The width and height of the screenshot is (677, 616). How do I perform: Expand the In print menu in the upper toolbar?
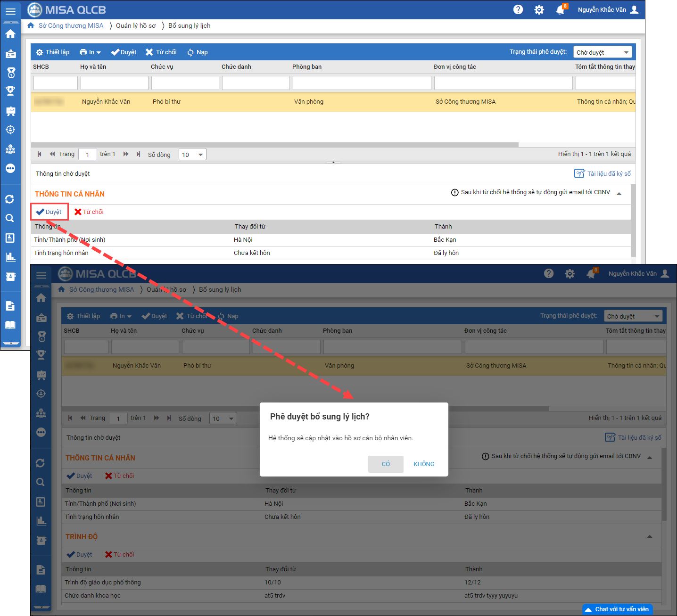tap(90, 52)
